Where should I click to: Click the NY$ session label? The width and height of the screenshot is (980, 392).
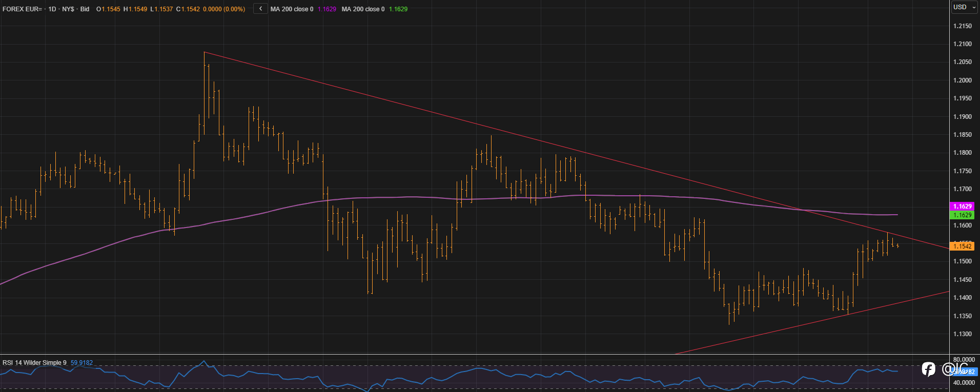[x=68, y=9]
